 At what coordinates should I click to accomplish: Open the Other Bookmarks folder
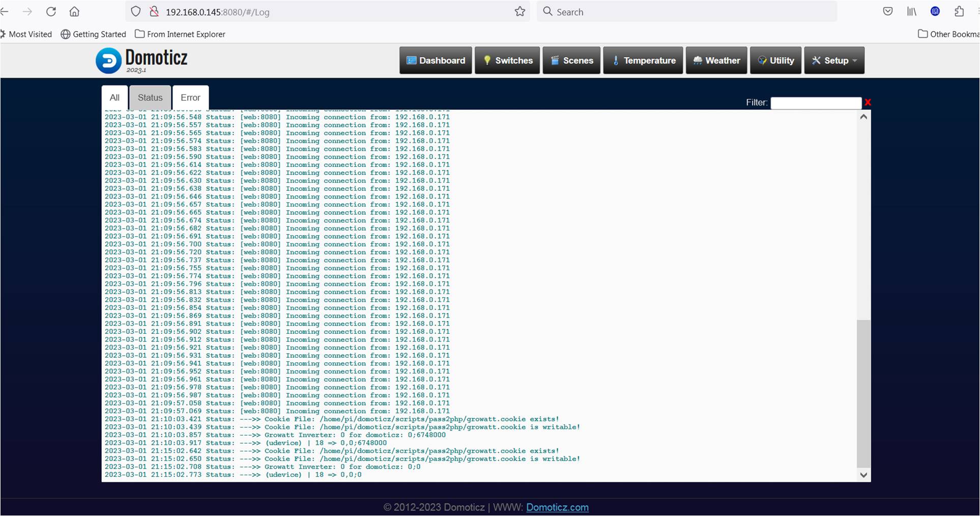[948, 34]
